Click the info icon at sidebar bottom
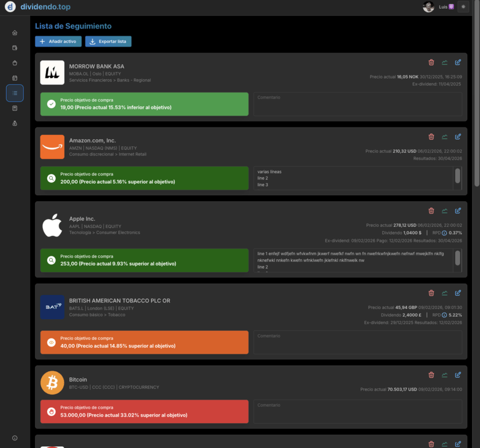 (x=15, y=438)
